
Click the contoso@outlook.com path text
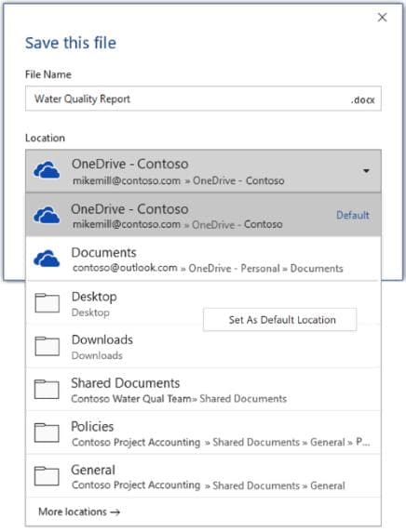[208, 268]
